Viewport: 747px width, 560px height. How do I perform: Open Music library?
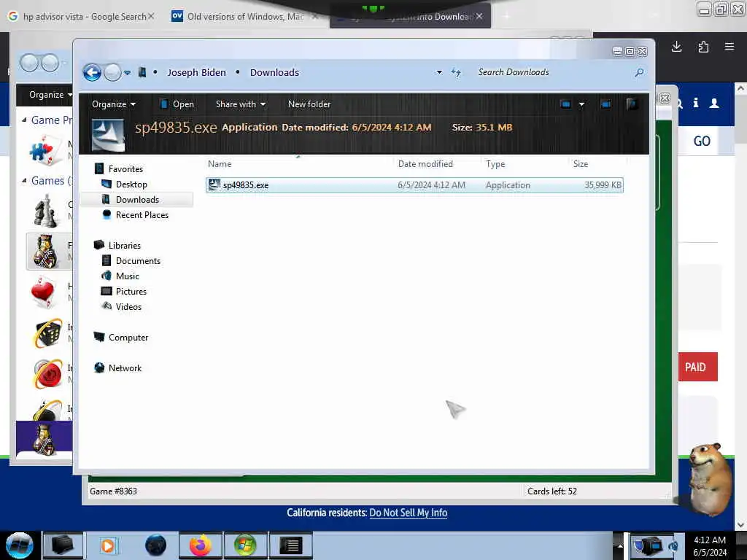[127, 276]
